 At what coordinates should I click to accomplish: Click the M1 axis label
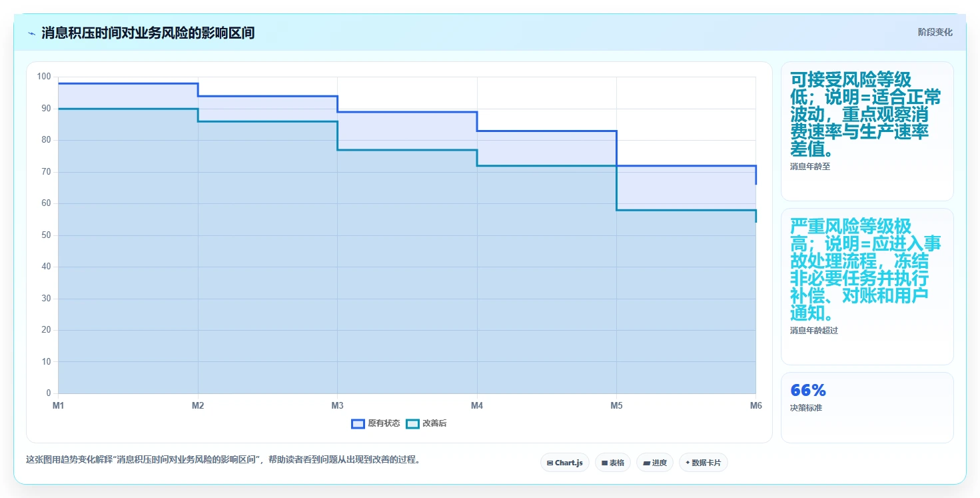59,405
